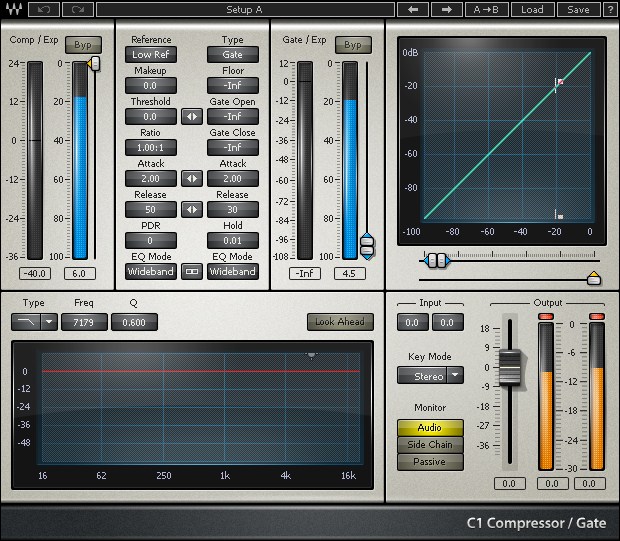
Task: Go to previous preset with left arrow
Action: click(x=413, y=10)
